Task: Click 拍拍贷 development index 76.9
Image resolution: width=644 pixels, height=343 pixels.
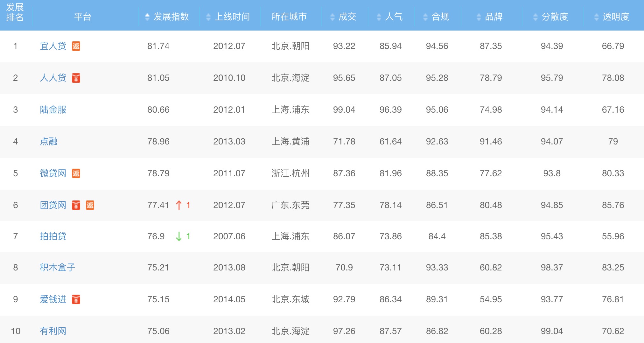Action: click(156, 236)
